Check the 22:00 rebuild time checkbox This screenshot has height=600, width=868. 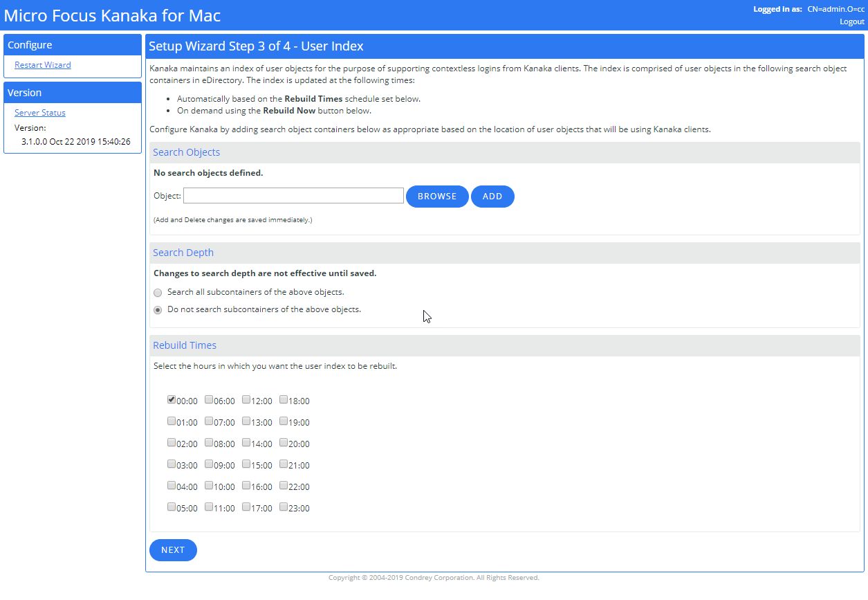[x=284, y=485]
